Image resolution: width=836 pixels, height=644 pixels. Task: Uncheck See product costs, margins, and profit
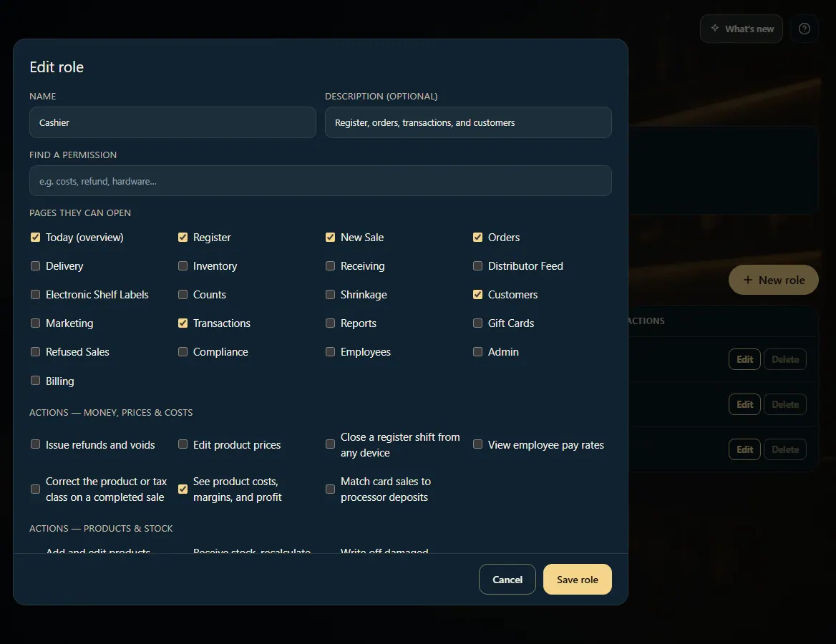coord(183,489)
